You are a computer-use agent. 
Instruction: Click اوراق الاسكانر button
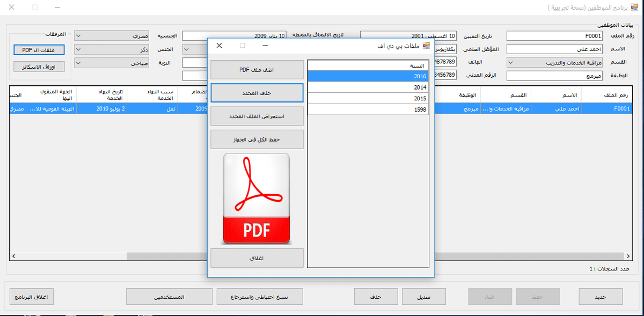click(x=39, y=67)
